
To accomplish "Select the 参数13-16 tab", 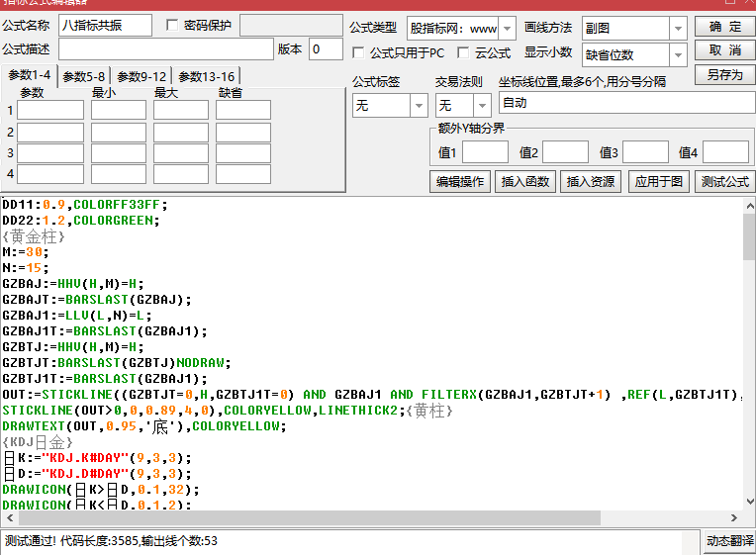I will (207, 76).
